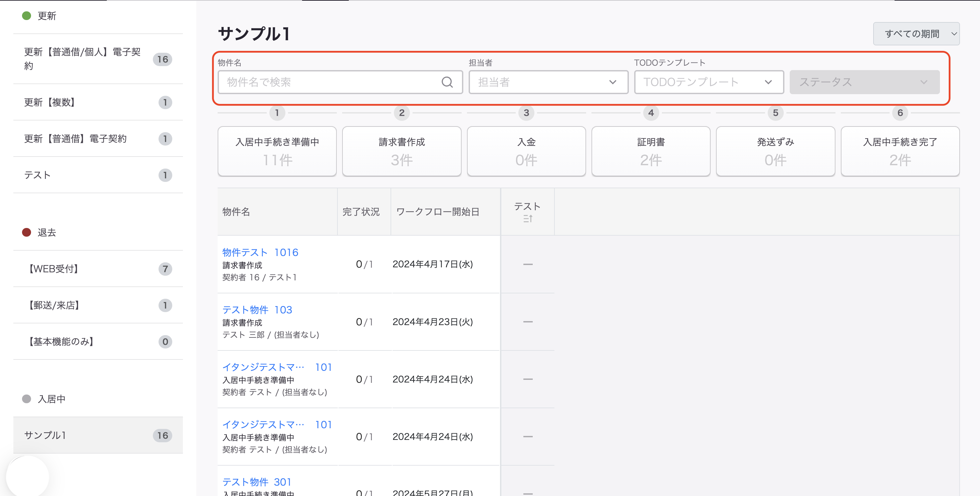Select 【基本機能のみ】 in sidebar

coord(98,341)
